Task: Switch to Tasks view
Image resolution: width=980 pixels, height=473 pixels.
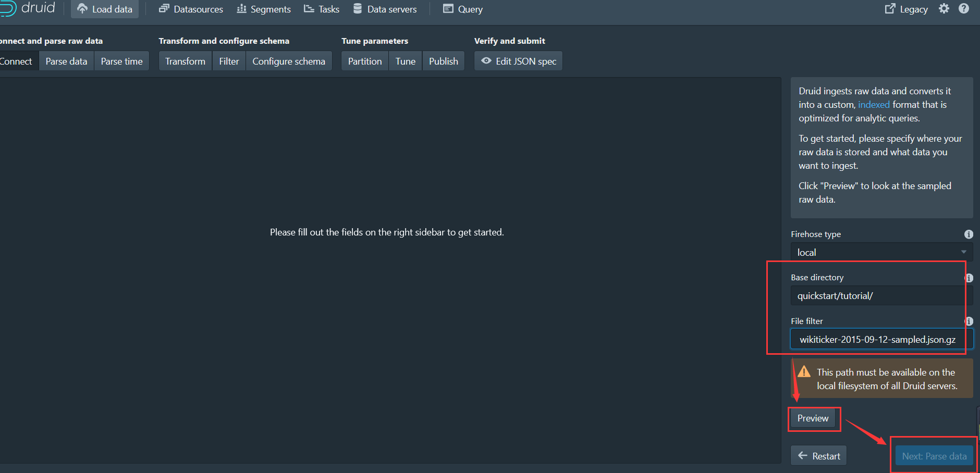Action: click(322, 9)
